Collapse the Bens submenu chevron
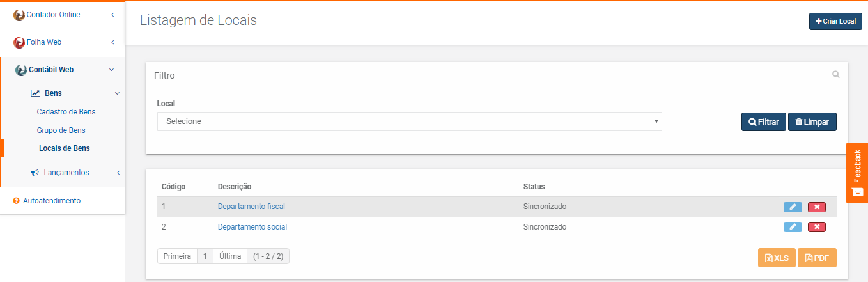The width and height of the screenshot is (868, 282). (117, 93)
